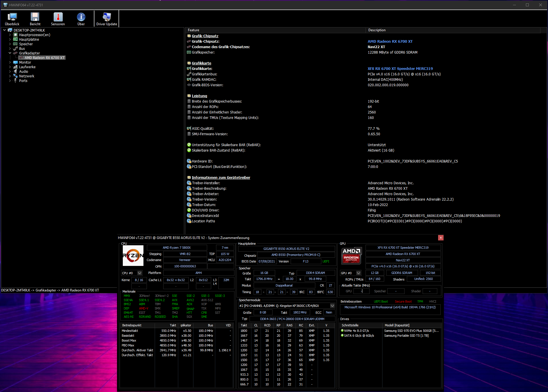The width and height of the screenshot is (548, 392).
Task: Open the Überblick summary toolbar icon
Action: point(12,19)
